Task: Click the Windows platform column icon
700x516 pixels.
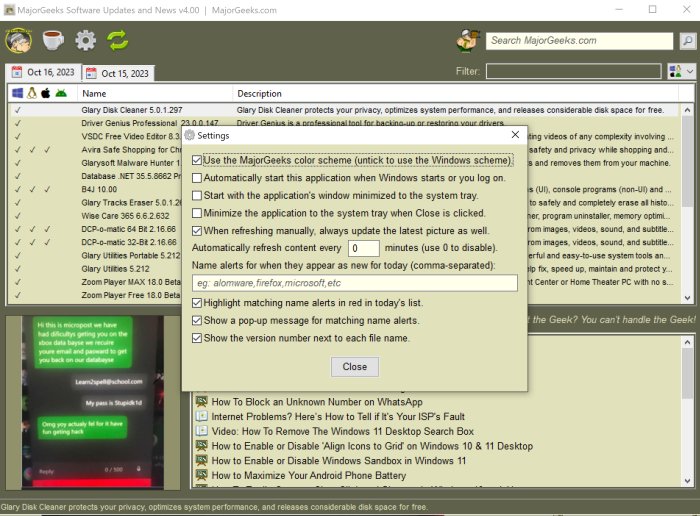Action: [x=17, y=93]
